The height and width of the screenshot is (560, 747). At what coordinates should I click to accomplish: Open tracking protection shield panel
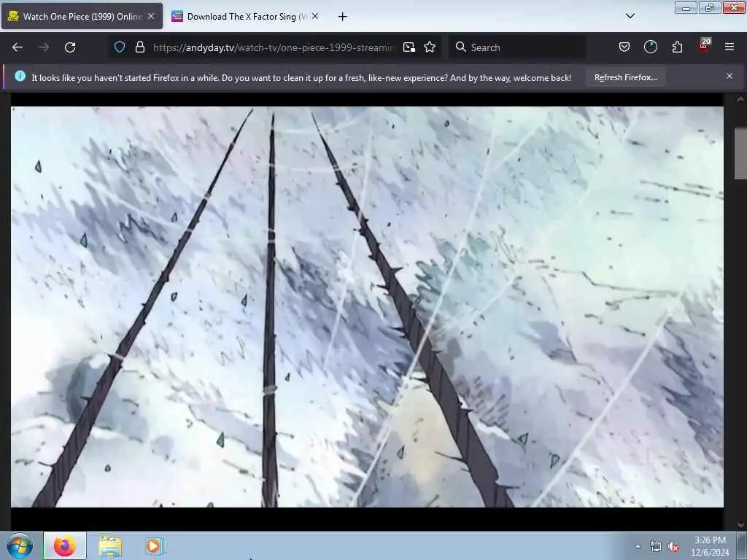(120, 47)
